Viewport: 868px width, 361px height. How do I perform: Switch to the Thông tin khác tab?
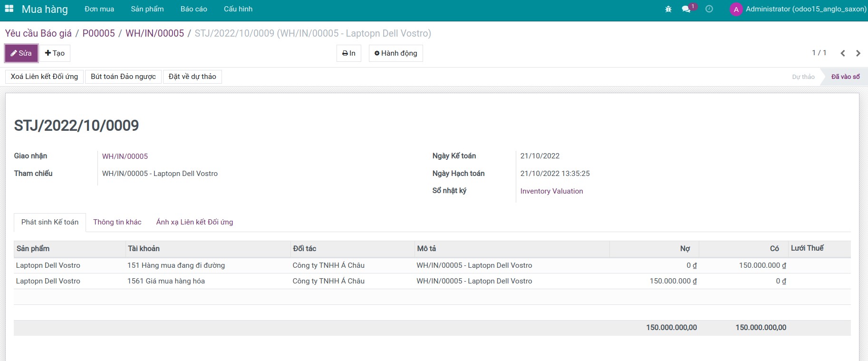pos(117,222)
